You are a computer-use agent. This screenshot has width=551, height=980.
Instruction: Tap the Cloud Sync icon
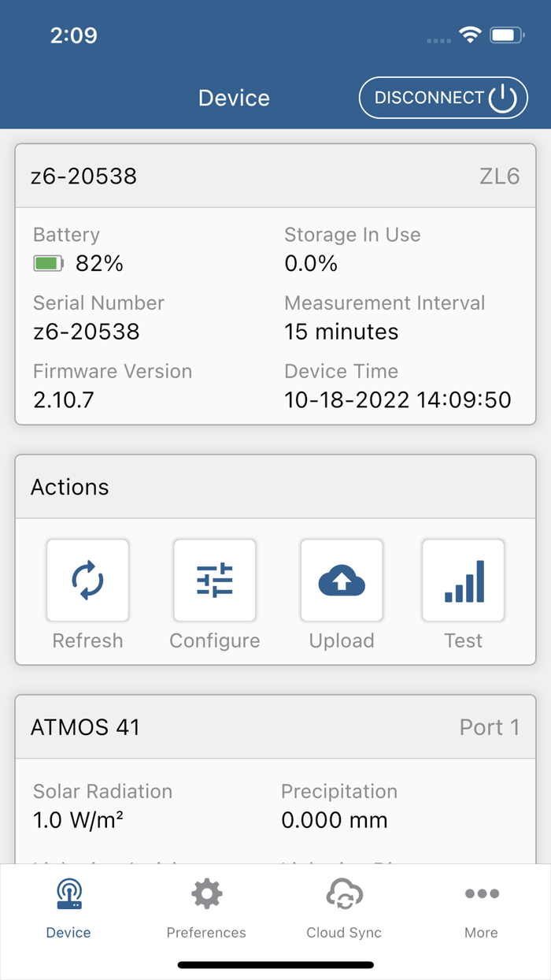[x=344, y=893]
